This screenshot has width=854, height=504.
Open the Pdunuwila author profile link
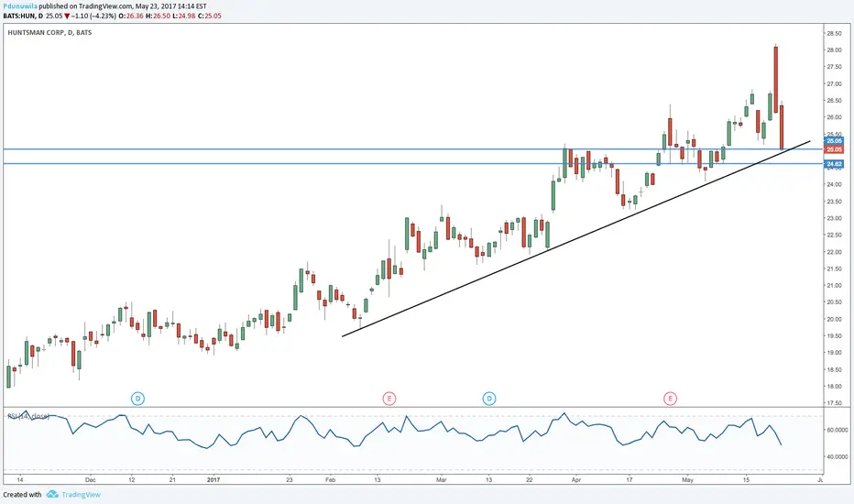(x=20, y=6)
